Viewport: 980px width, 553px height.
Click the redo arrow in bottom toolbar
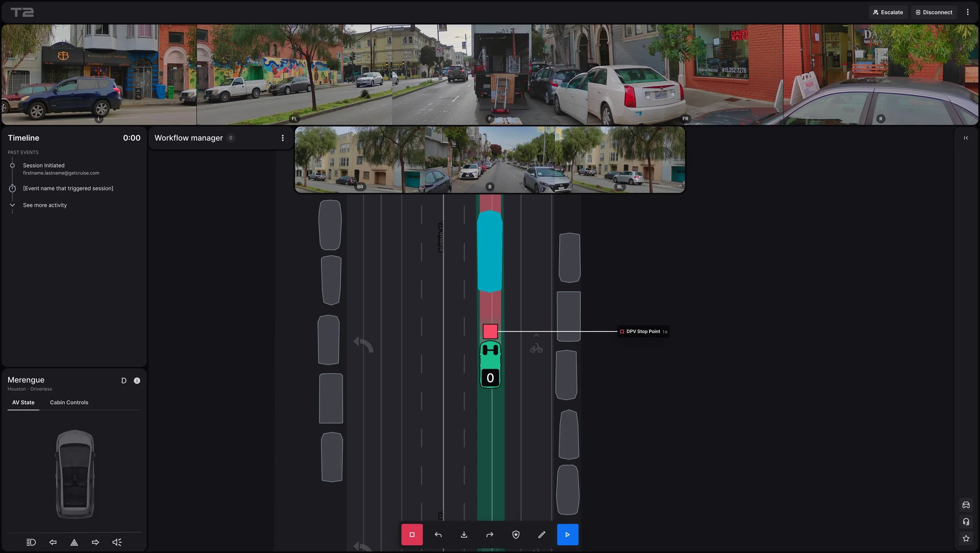point(490,535)
